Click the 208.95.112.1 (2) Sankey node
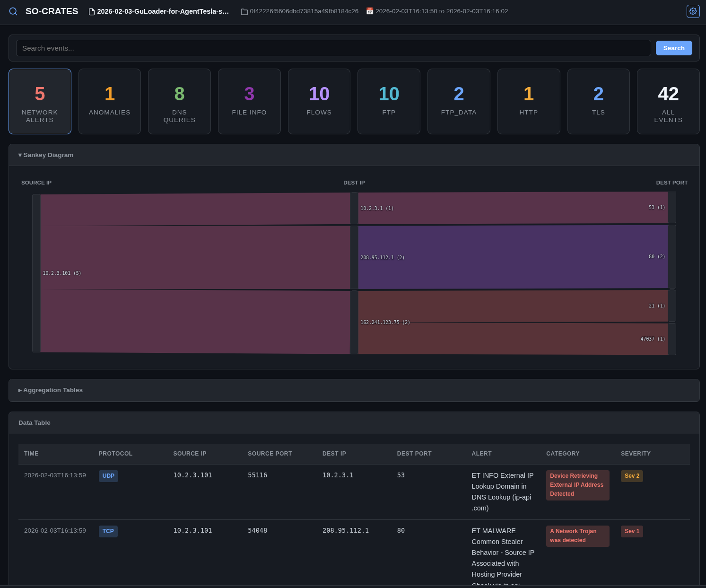 point(354,257)
